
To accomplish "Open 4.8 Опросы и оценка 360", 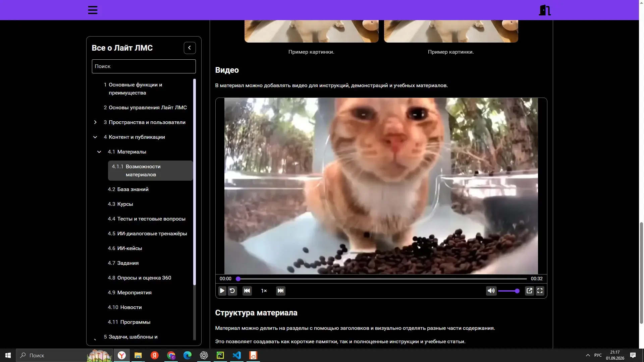I will (x=140, y=278).
